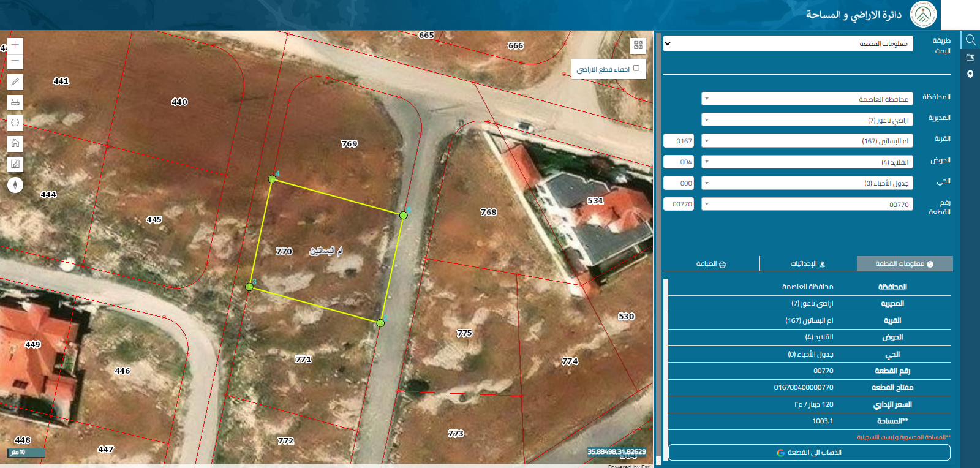Open the search method dropdown
980x468 pixels.
pyautogui.click(x=788, y=43)
